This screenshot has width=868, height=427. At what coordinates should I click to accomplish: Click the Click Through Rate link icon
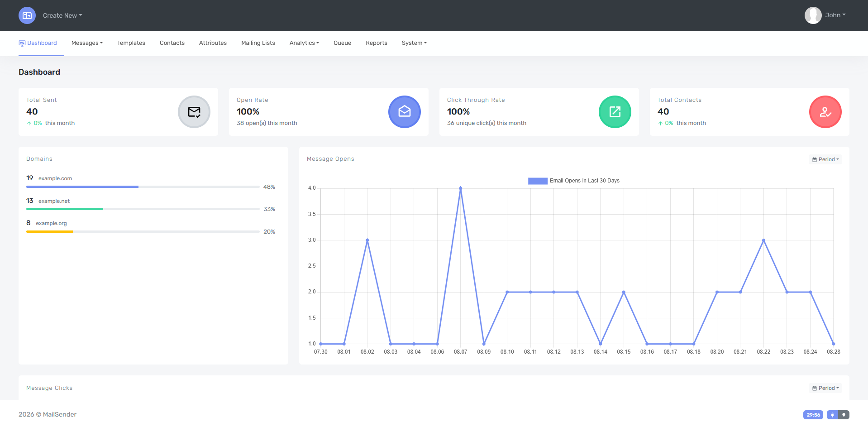(x=615, y=112)
